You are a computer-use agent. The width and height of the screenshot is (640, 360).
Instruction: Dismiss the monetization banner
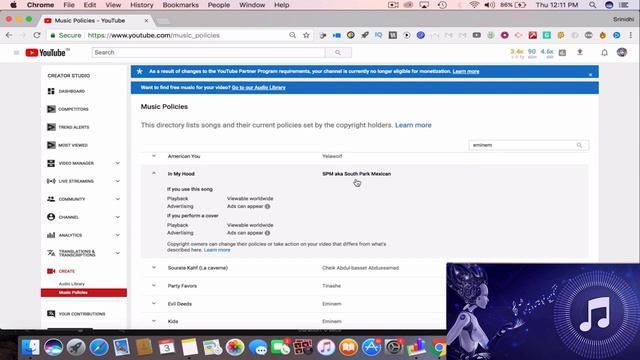pyautogui.click(x=590, y=75)
